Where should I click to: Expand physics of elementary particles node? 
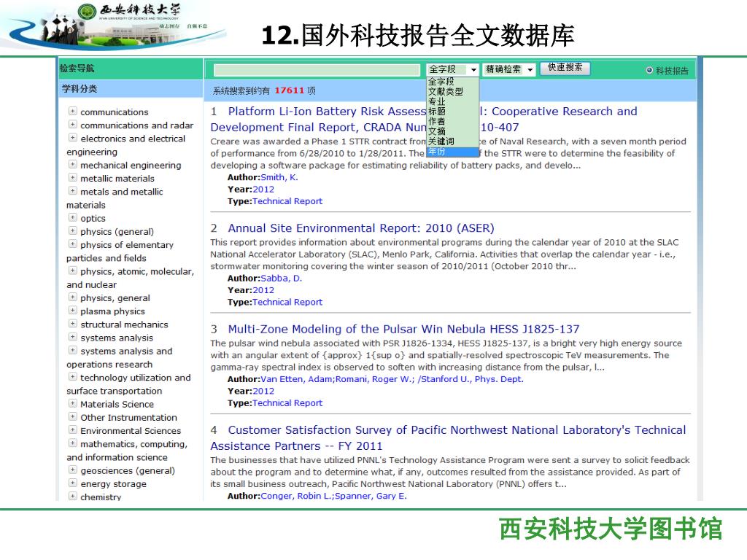coord(72,244)
